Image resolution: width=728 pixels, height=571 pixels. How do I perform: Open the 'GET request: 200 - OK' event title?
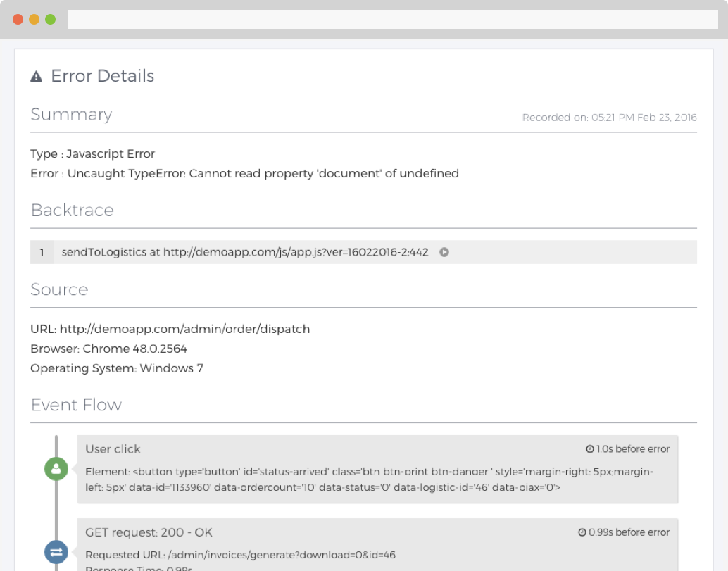point(149,532)
